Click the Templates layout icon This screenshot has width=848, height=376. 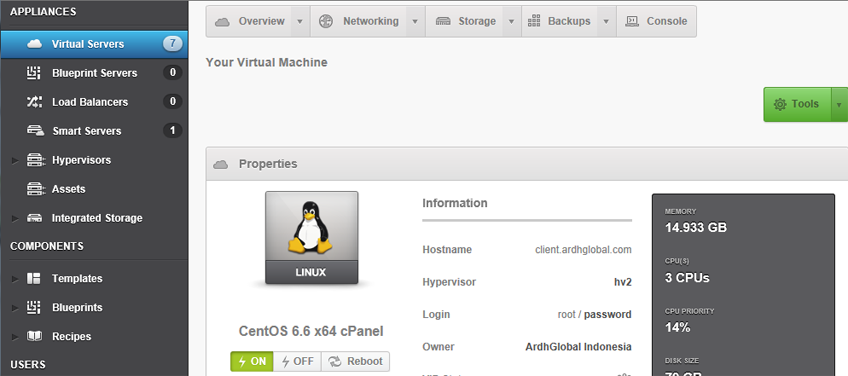click(34, 279)
